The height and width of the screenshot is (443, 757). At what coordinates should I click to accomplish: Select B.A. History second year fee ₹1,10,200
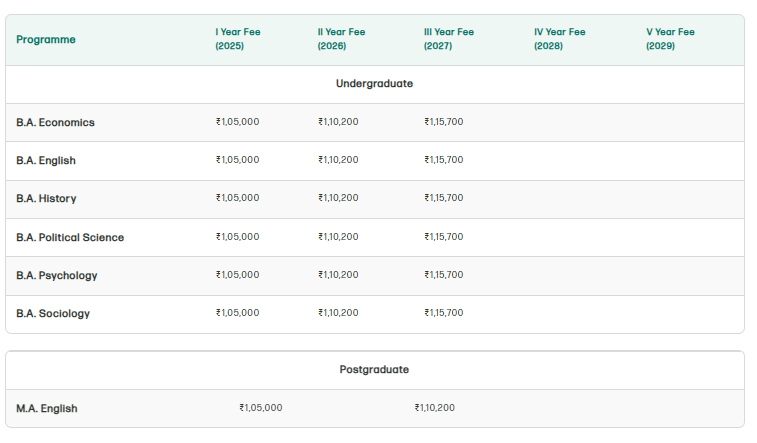click(338, 198)
